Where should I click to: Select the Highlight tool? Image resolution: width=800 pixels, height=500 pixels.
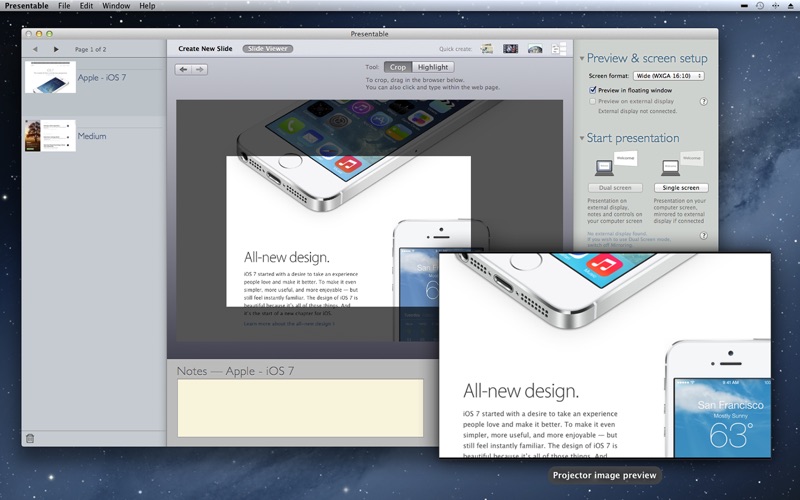click(x=433, y=67)
